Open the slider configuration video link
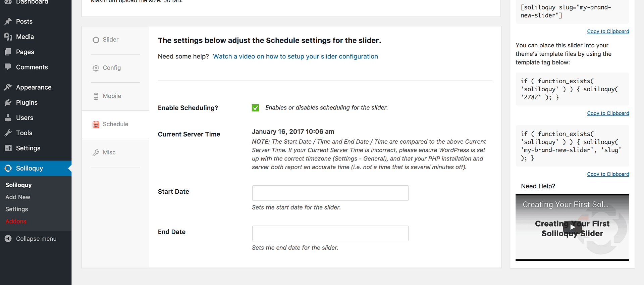 point(295,56)
